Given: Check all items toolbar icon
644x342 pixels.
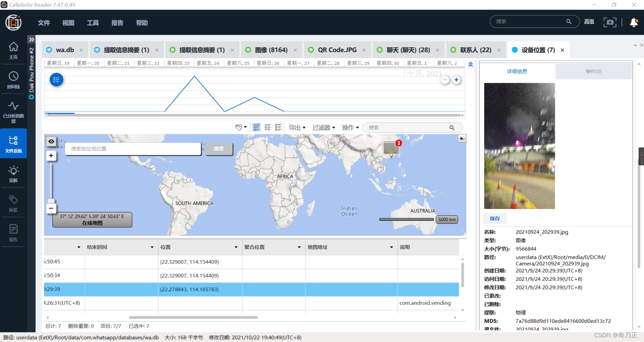Looking at the screenshot, I should (x=257, y=127).
